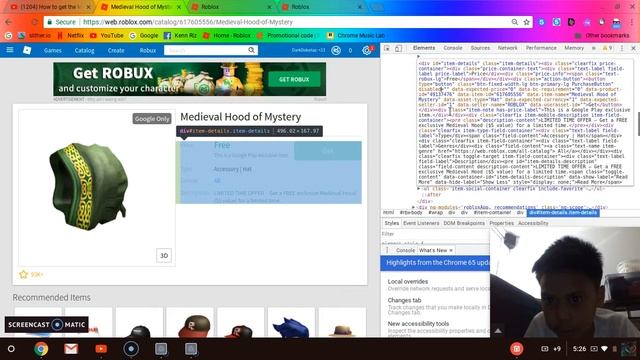
Task: Close the Medieval Hood of Mystery tab
Action: pyautogui.click(x=179, y=7)
